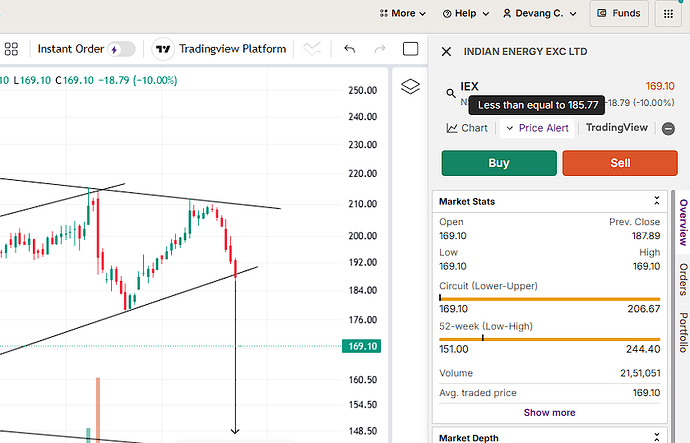
Task: Open the Devang C. account menu
Action: pyautogui.click(x=540, y=14)
